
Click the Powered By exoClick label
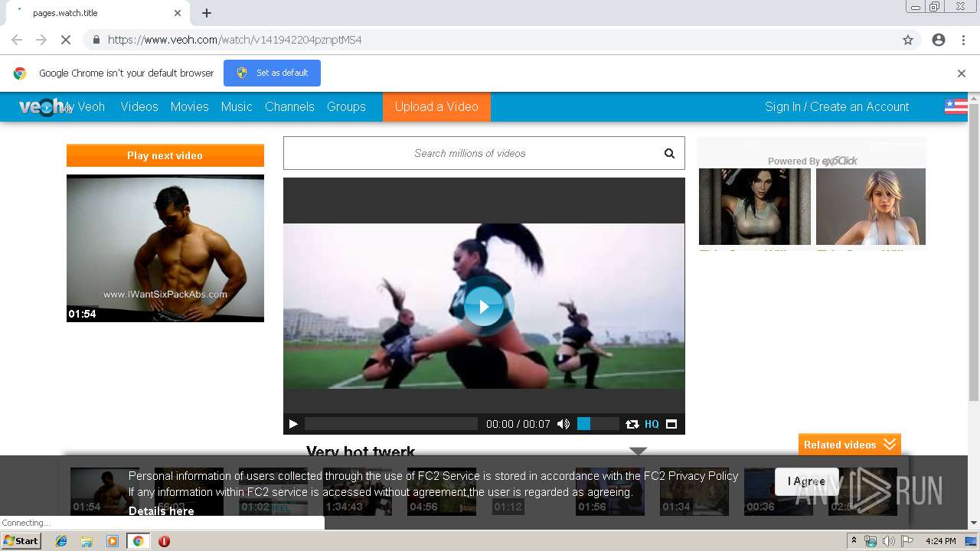[x=812, y=161]
